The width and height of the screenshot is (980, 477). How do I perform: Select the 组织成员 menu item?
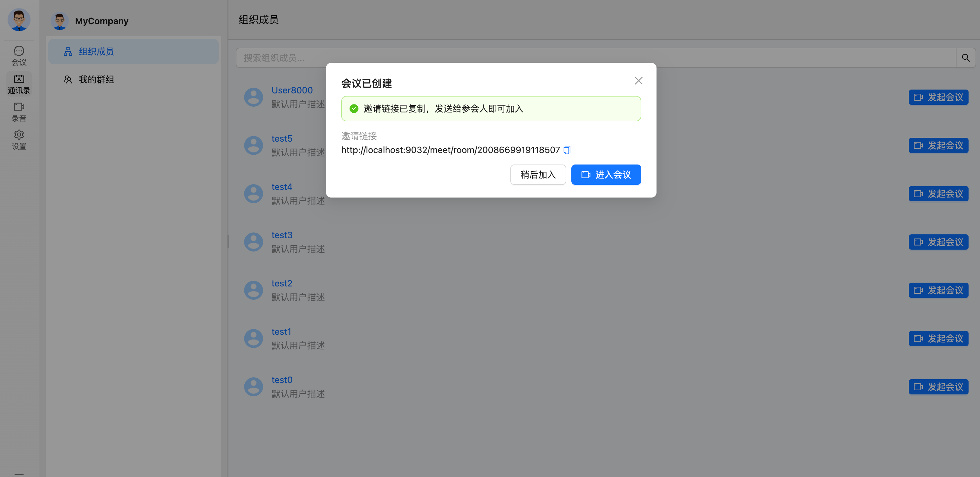(x=133, y=51)
